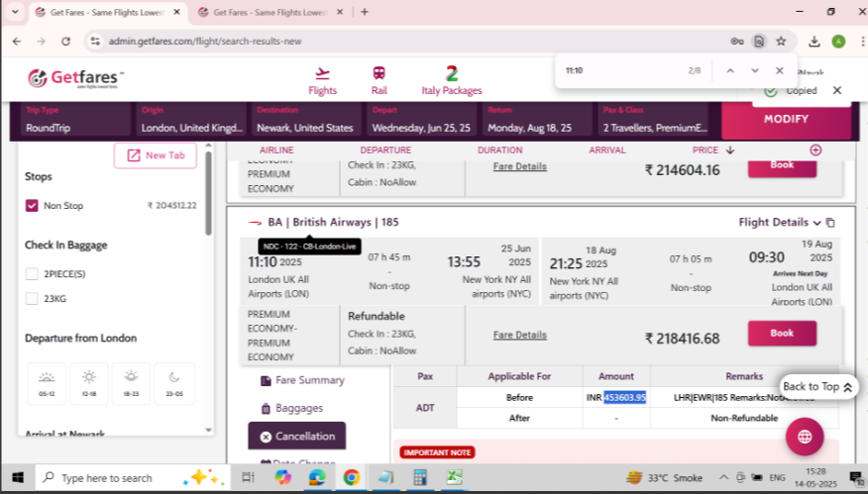Switch to the Cancellation tab

[x=297, y=437]
